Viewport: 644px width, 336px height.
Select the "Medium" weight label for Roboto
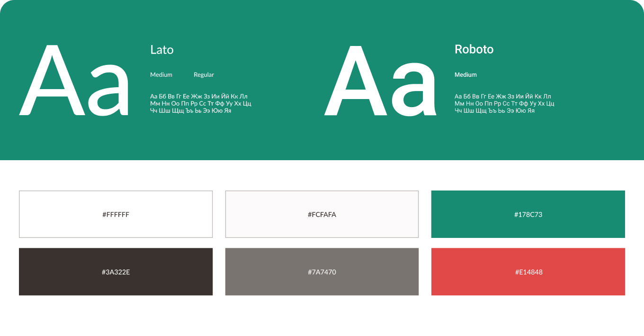pyautogui.click(x=465, y=75)
